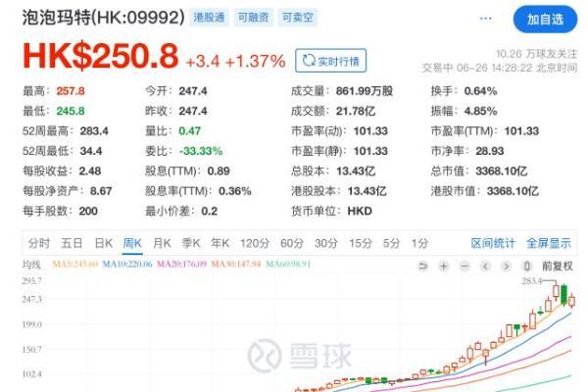Select the 5分 interval tab
Image resolution: width=588 pixels, height=392 pixels.
391,243
